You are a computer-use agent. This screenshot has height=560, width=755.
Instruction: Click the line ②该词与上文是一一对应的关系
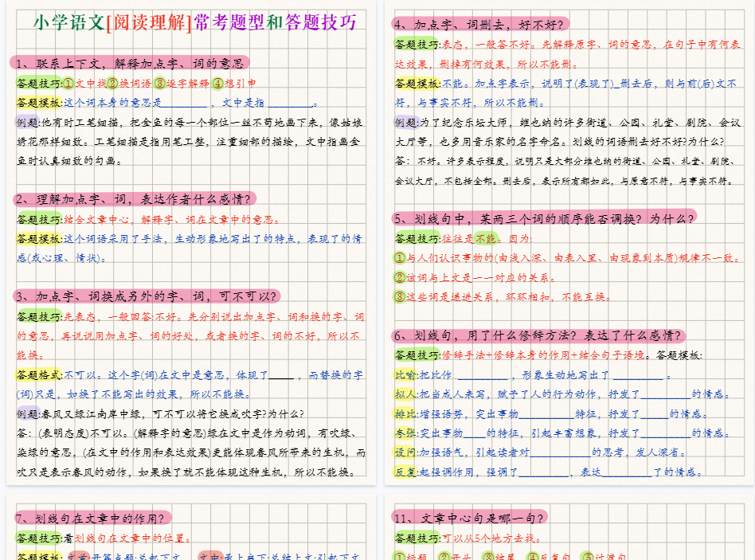pos(475,277)
